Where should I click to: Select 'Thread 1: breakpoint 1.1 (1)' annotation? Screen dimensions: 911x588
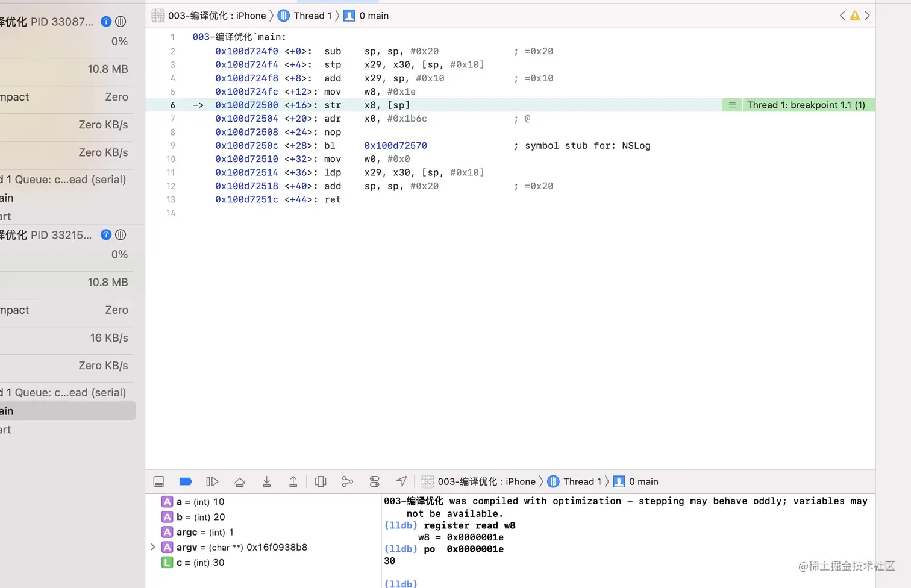click(806, 105)
